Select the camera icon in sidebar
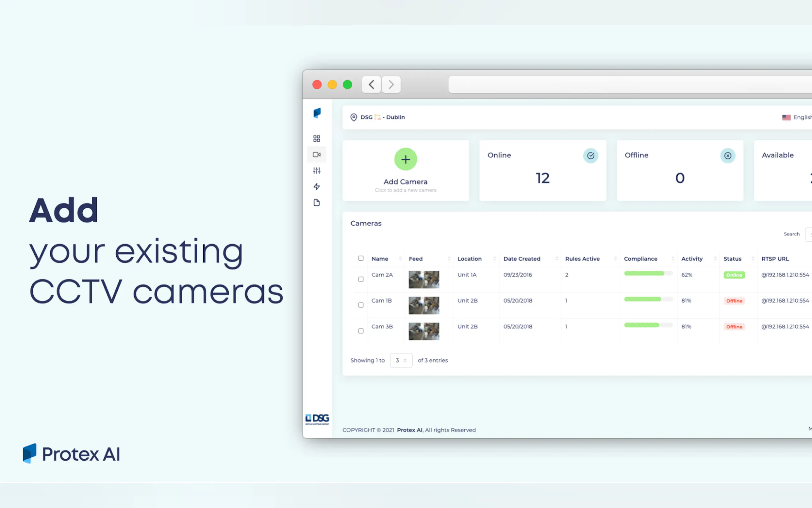The height and width of the screenshot is (508, 812). pos(316,155)
